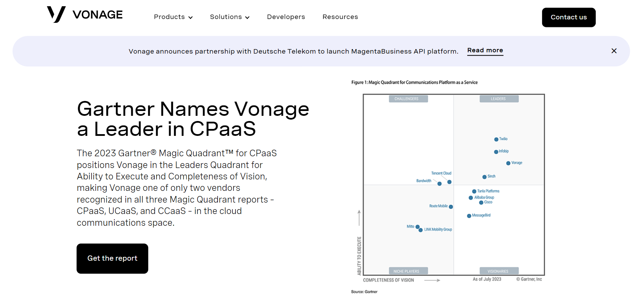
Task: Dismiss the announcement banner with X
Action: [614, 51]
